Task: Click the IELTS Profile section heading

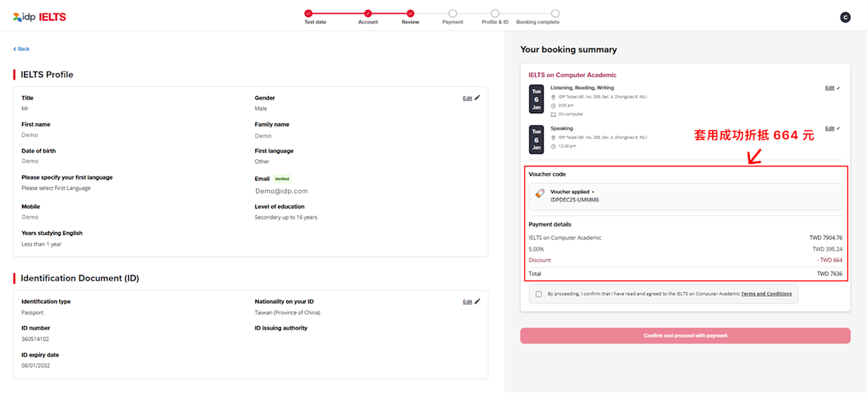Action: 47,75
